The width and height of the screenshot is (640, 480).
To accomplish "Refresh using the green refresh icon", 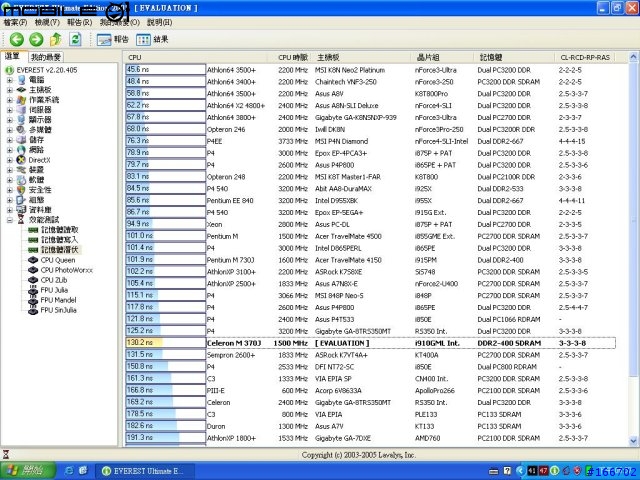I will point(75,40).
